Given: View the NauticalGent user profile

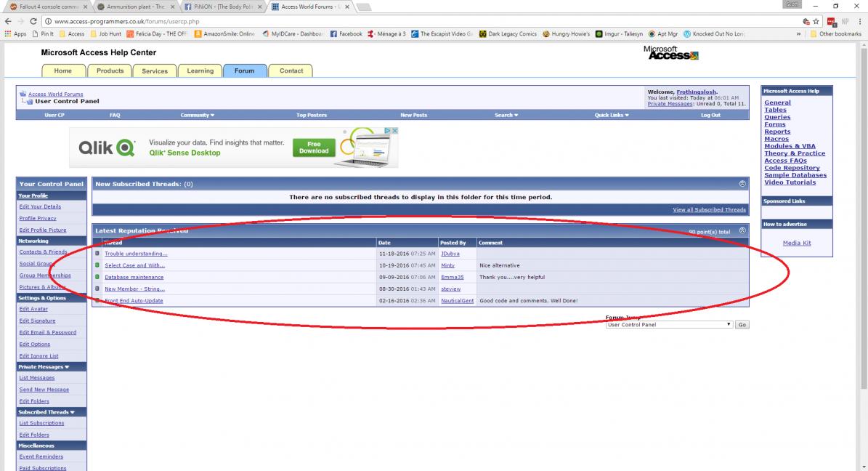Looking at the screenshot, I should 458,301.
